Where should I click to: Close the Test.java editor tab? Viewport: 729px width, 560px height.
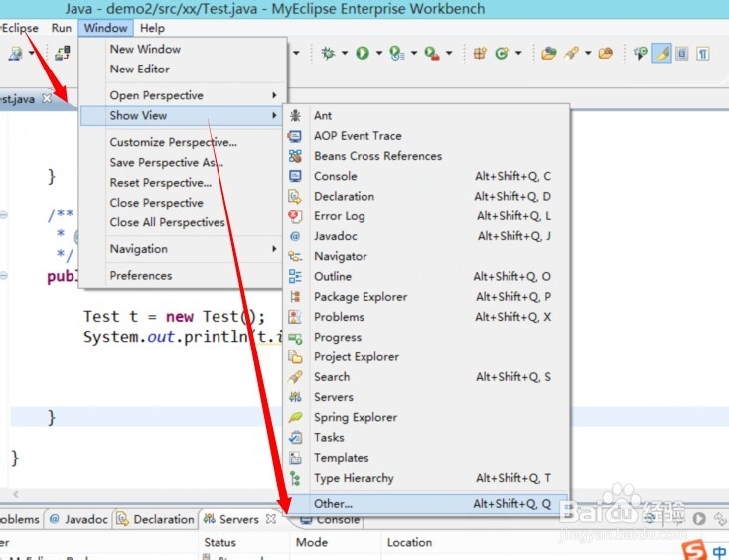pos(47,98)
